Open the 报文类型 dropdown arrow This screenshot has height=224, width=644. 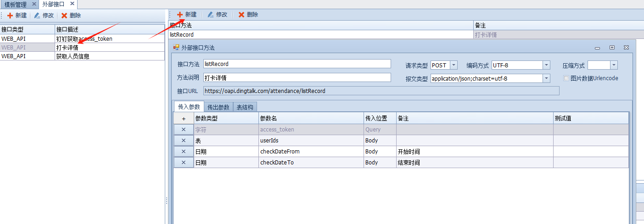click(x=546, y=79)
